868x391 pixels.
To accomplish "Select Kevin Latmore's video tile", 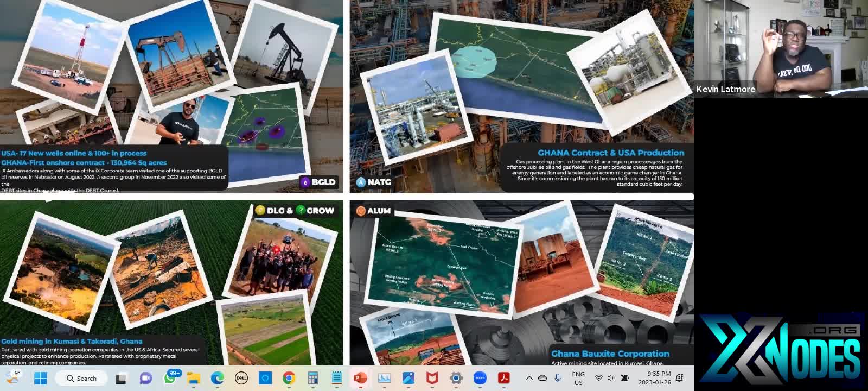I will point(781,49).
